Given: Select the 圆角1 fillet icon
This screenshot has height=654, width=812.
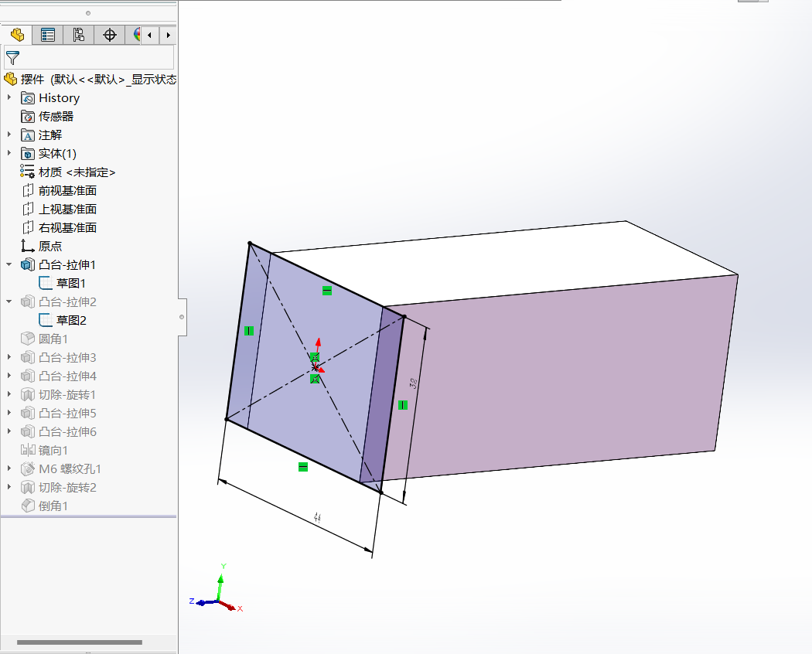Looking at the screenshot, I should [27, 339].
